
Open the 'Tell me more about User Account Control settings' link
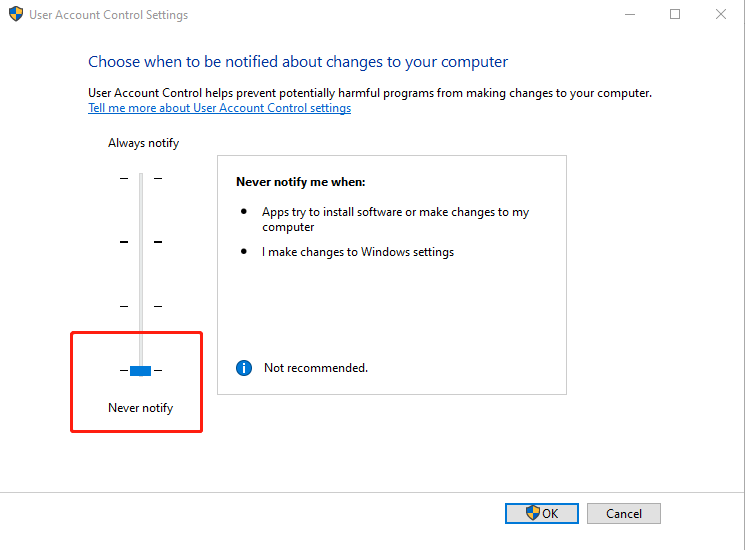[219, 108]
